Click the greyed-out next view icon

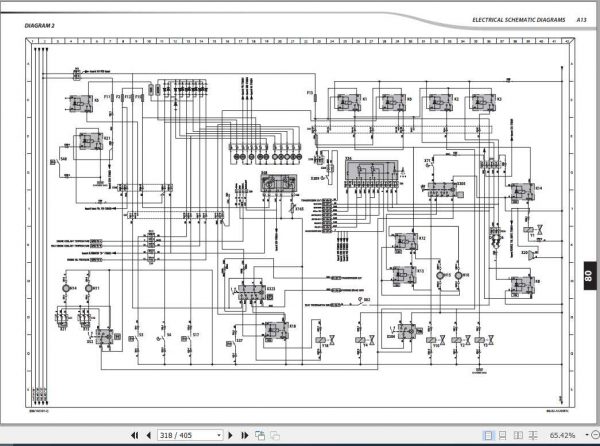click(x=275, y=435)
